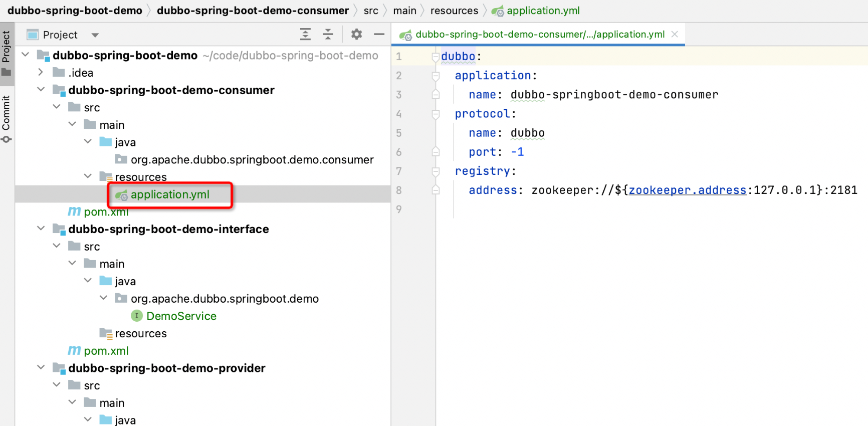Screen dimensions: 868x438
Task: Toggle fold marker on protocol line
Action: 436,114
